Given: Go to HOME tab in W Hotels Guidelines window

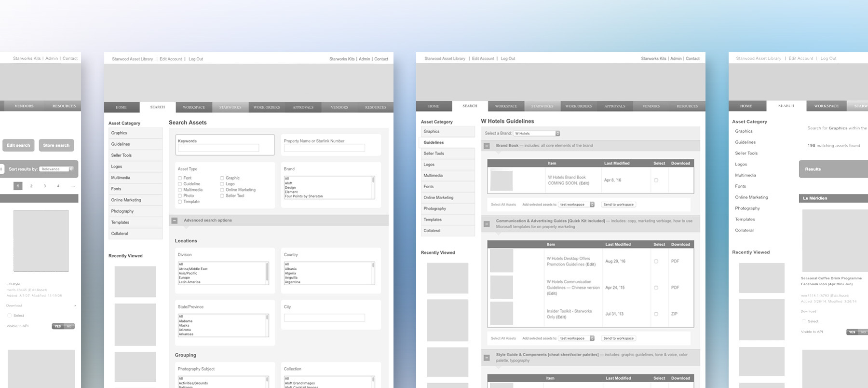Looking at the screenshot, I should tap(434, 106).
